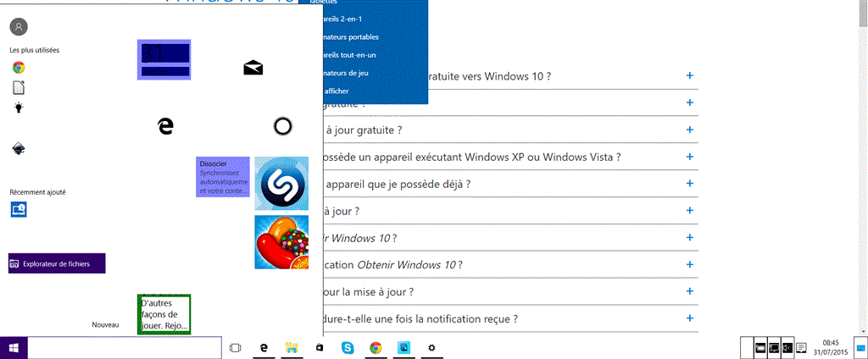Open Settings gear icon on taskbar
The width and height of the screenshot is (868, 359).
coord(431,348)
